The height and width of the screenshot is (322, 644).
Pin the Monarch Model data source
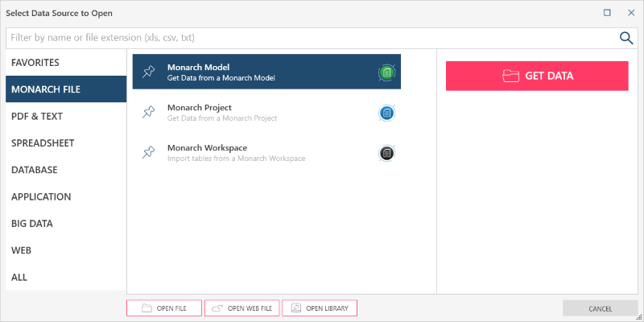coord(148,72)
